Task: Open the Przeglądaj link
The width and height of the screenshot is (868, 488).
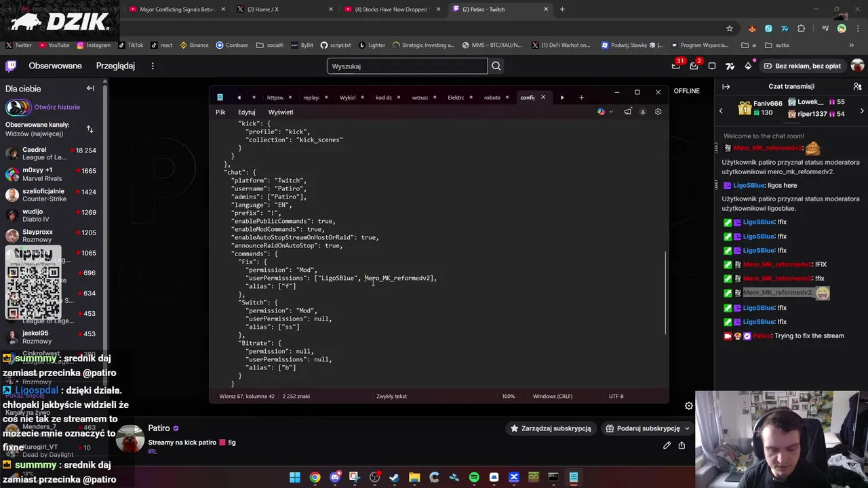Action: [x=115, y=66]
